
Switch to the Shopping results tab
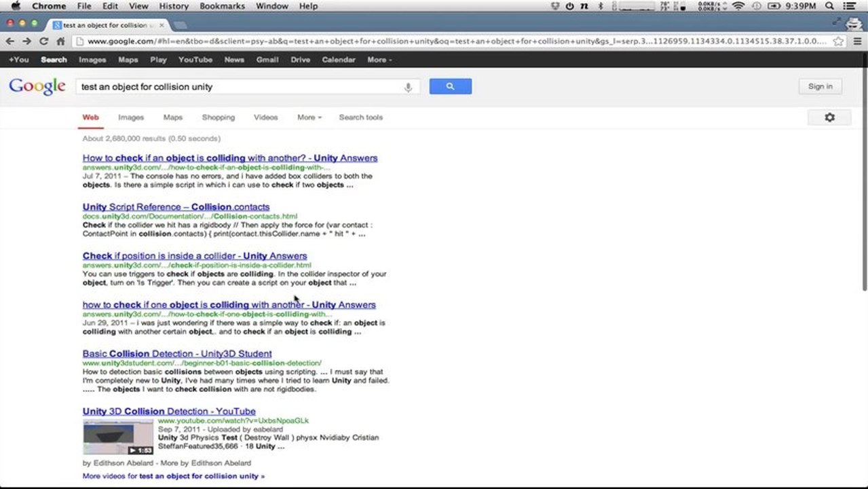tap(218, 117)
